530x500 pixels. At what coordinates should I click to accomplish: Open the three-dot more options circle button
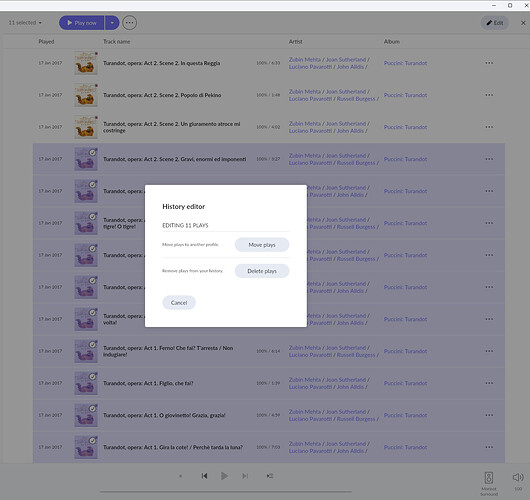pos(129,23)
